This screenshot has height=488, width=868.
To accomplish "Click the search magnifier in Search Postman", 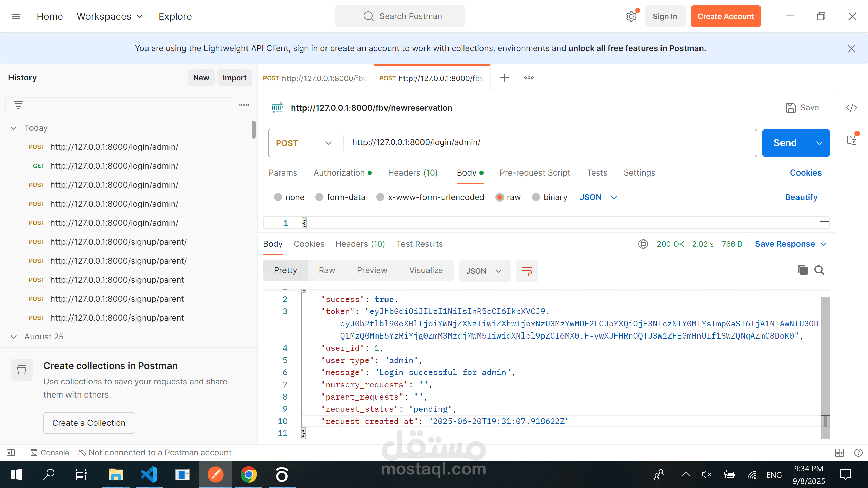I will tap(369, 16).
